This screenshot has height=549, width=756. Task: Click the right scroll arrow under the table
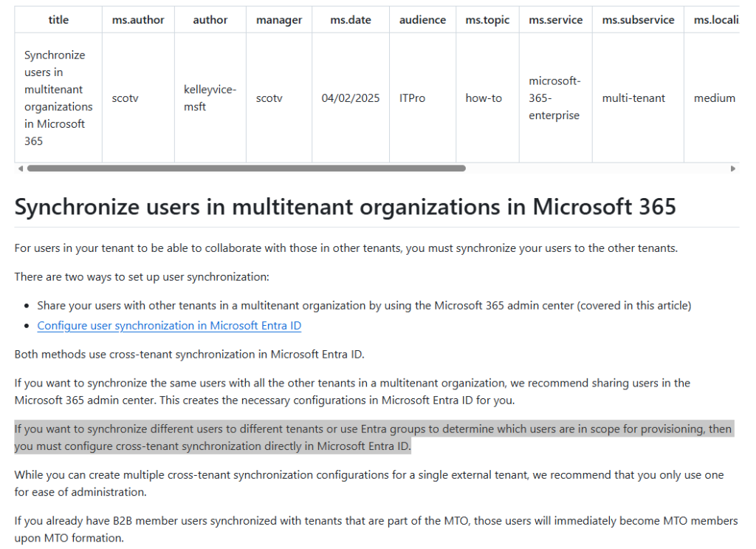point(733,168)
